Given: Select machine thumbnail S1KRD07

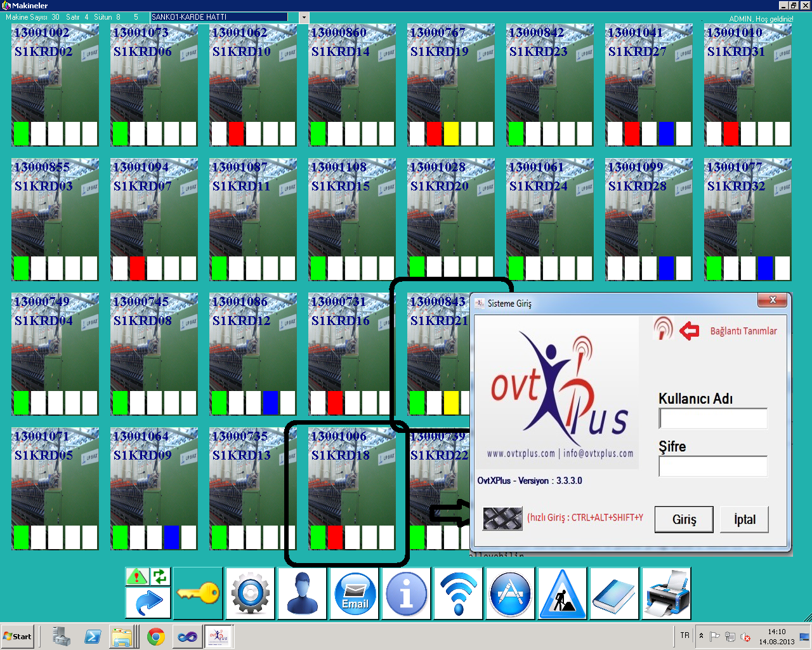Looking at the screenshot, I should [154, 220].
